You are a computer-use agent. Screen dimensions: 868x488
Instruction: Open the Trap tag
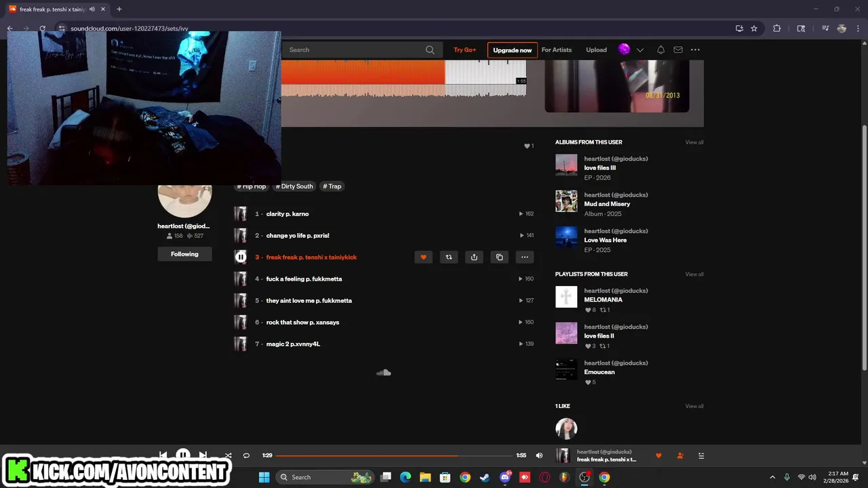[332, 186]
